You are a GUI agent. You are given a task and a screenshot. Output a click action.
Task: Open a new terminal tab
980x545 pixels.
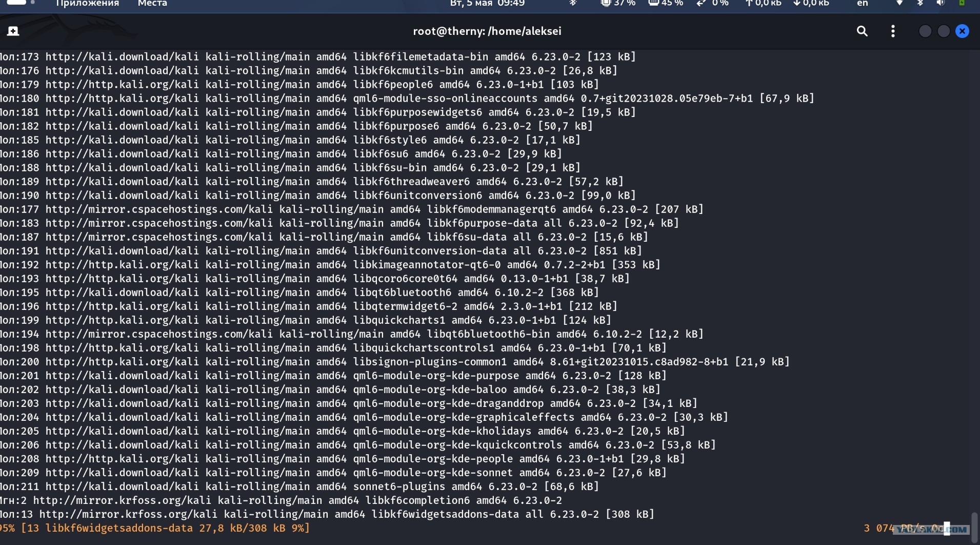click(13, 31)
